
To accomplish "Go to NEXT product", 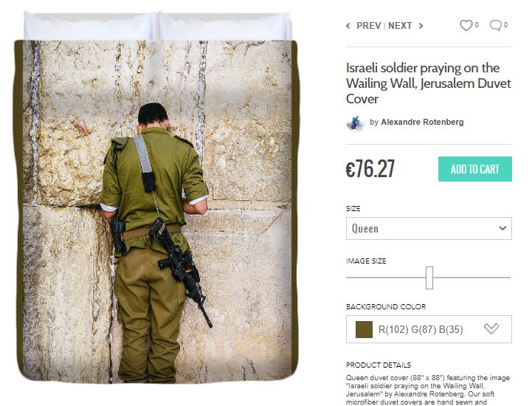I will pos(400,26).
